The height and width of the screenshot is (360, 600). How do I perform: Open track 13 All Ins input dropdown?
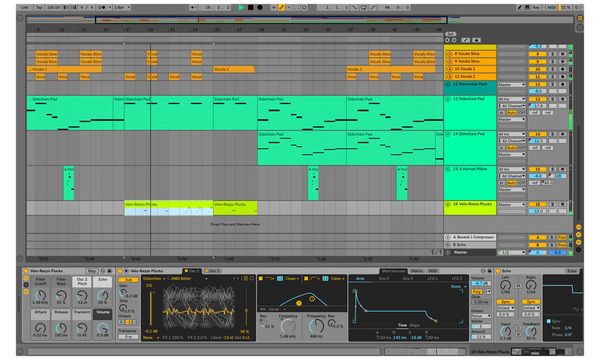(512, 99)
